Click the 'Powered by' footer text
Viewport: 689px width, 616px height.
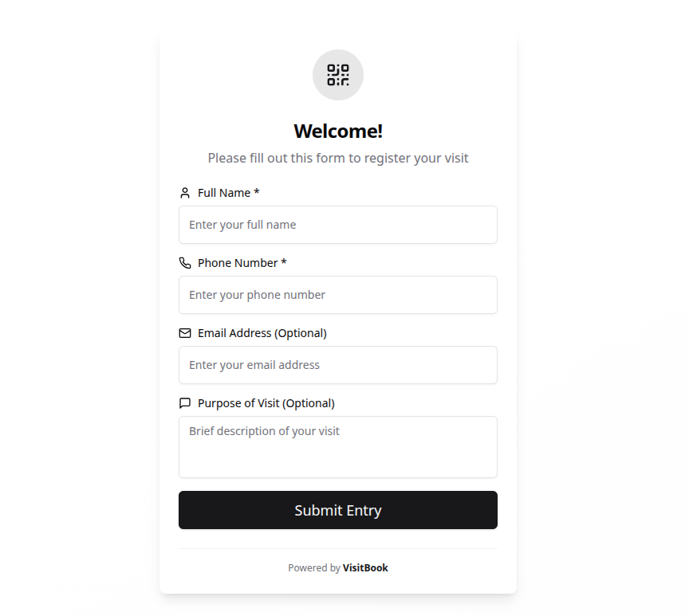314,568
